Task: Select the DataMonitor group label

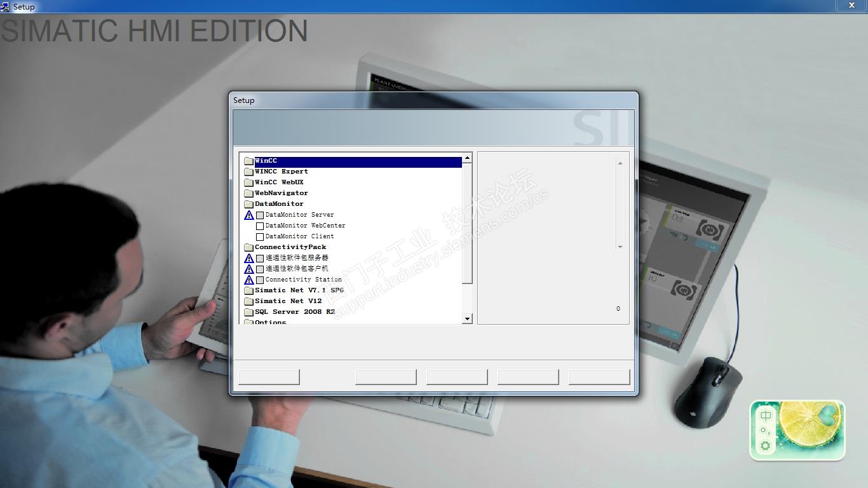Action: click(x=280, y=204)
